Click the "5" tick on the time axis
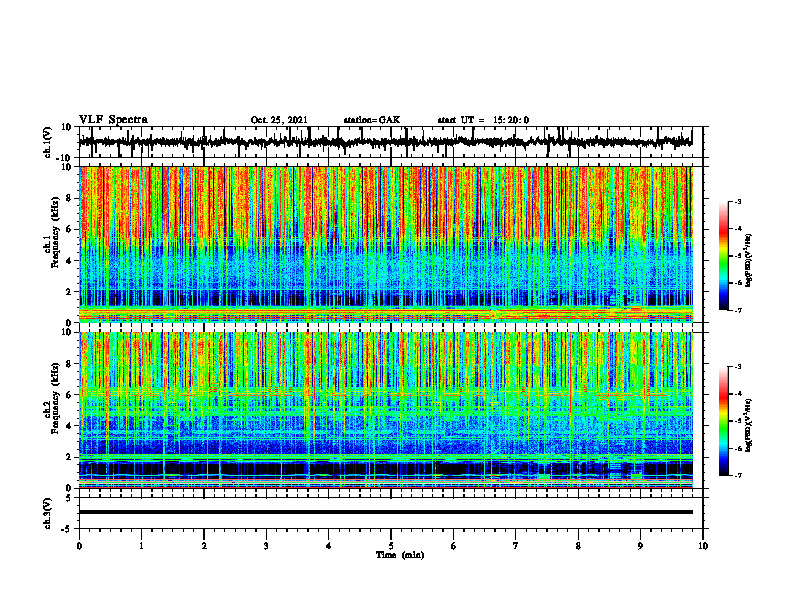This screenshot has height=612, width=792. pos(391,546)
